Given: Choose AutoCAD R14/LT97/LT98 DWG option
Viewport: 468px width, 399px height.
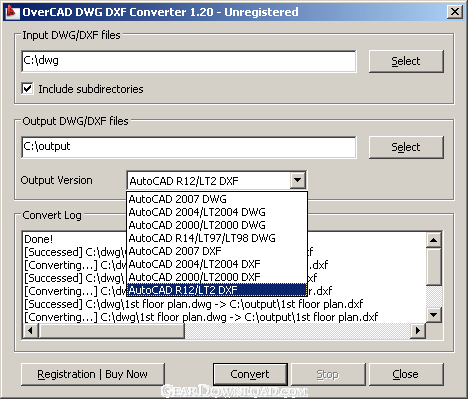Looking at the screenshot, I should point(217,238).
